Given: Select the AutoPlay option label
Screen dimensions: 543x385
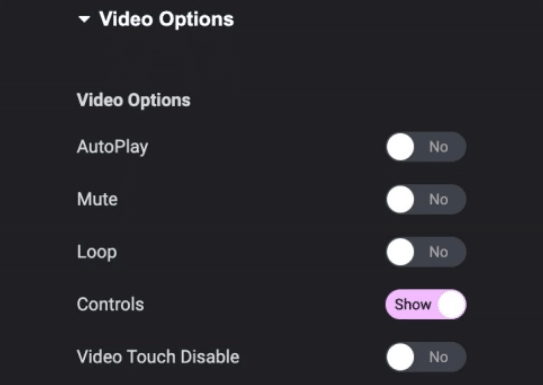Looking at the screenshot, I should (113, 147).
